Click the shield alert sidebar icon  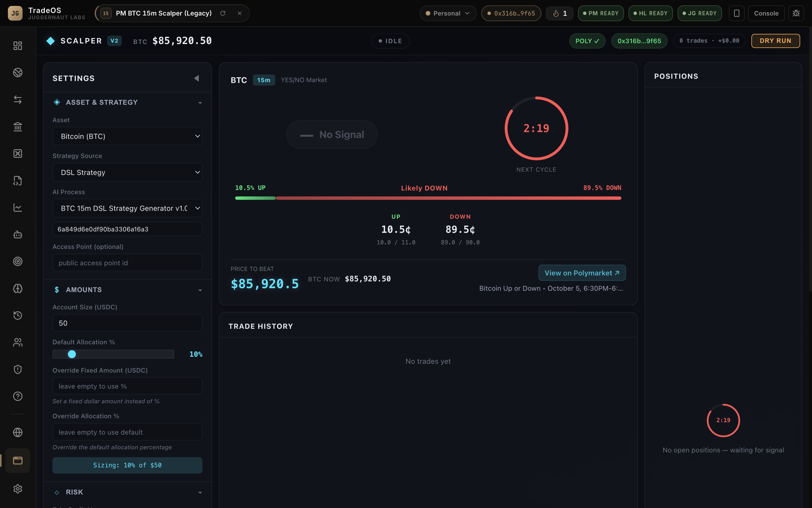tap(17, 370)
